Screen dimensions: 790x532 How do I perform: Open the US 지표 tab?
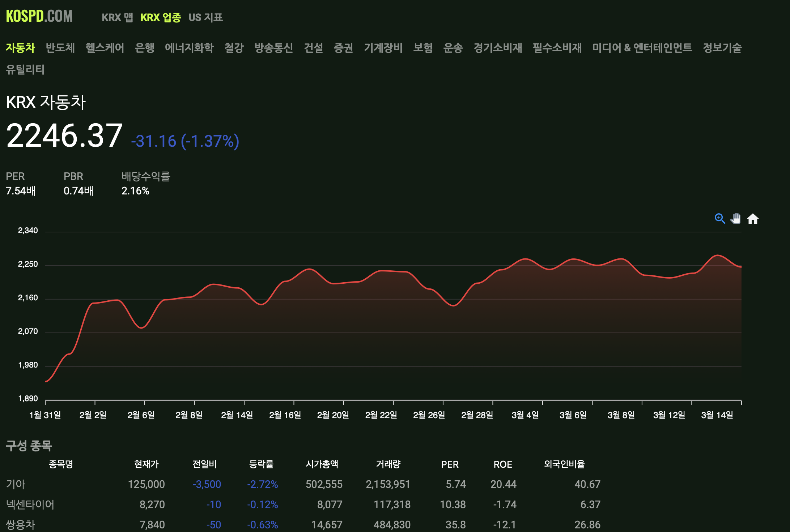(x=205, y=17)
